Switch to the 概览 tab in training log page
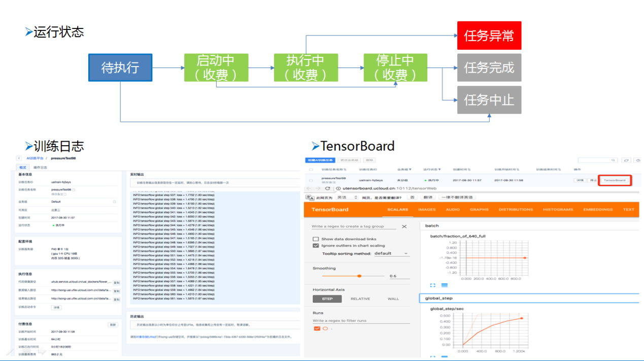644x361 pixels. click(22, 167)
